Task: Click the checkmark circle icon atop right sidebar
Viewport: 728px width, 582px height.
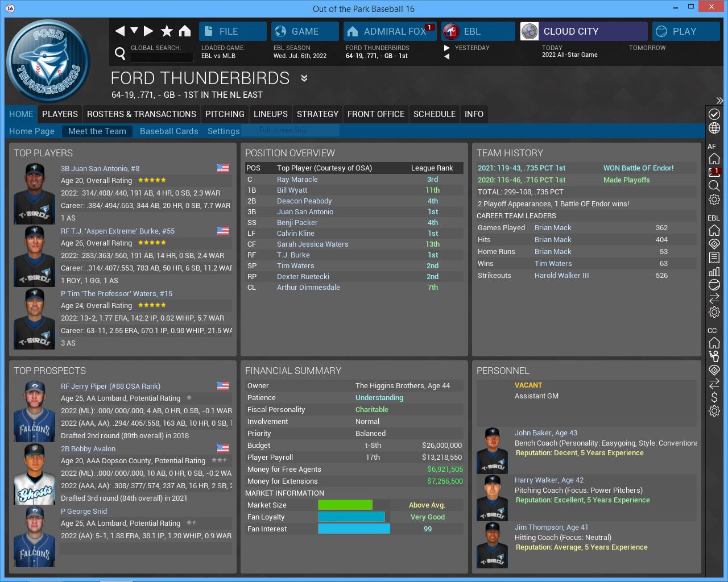Action: [x=714, y=114]
